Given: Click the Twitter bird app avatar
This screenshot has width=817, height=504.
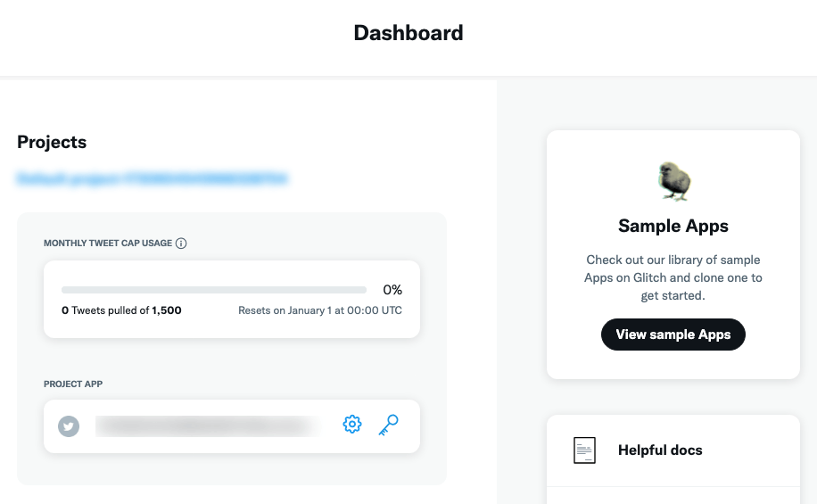Looking at the screenshot, I should click(x=69, y=426).
